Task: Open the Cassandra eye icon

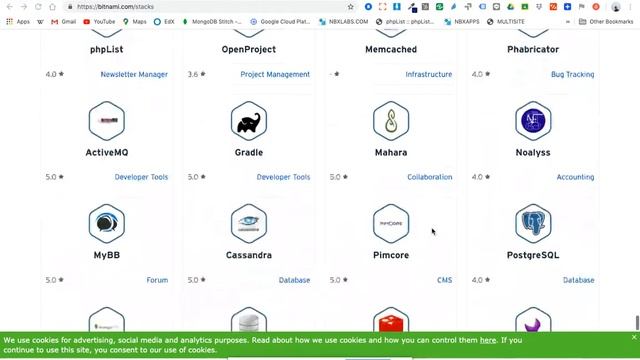Action: tap(249, 224)
